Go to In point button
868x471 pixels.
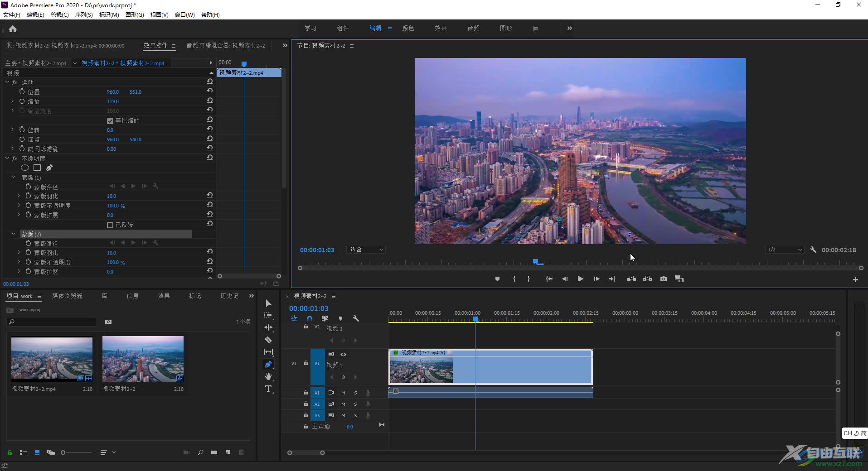click(x=549, y=279)
